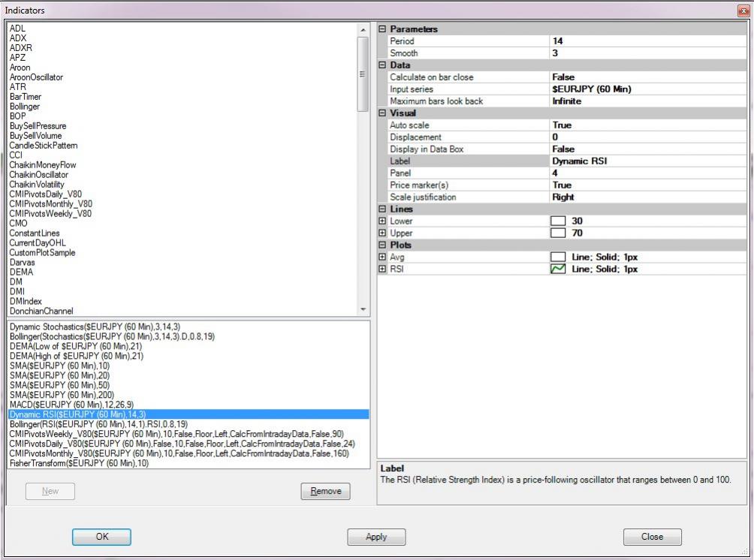The image size is (754, 560).
Task: Select Dynamic Stochastics($EURJPY (60 Min),3,14,3) entry
Action: point(95,327)
